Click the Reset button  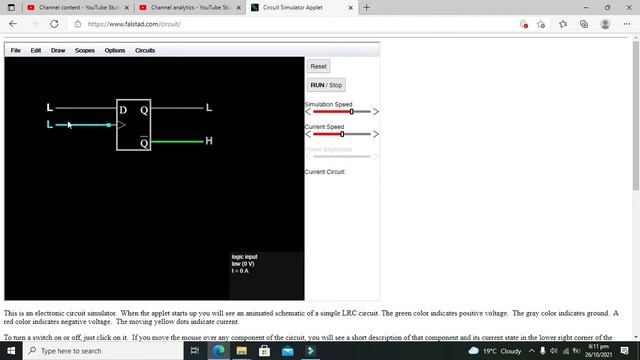point(318,66)
